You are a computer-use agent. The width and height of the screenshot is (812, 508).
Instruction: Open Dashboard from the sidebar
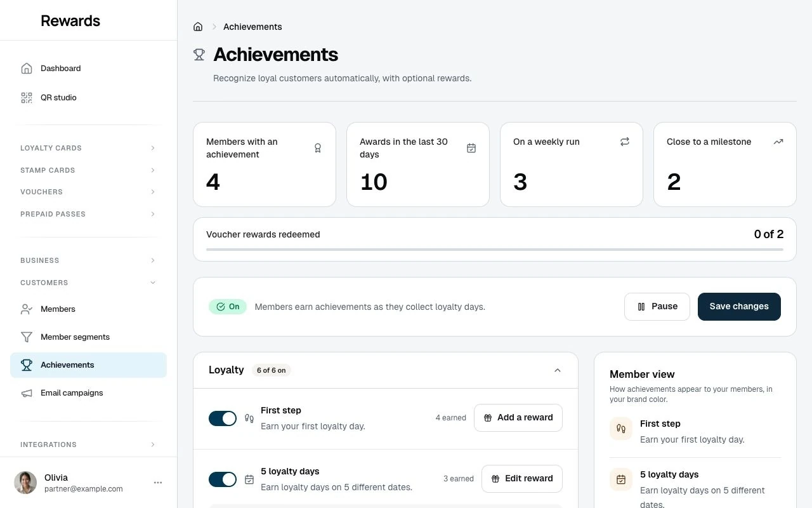88,69
